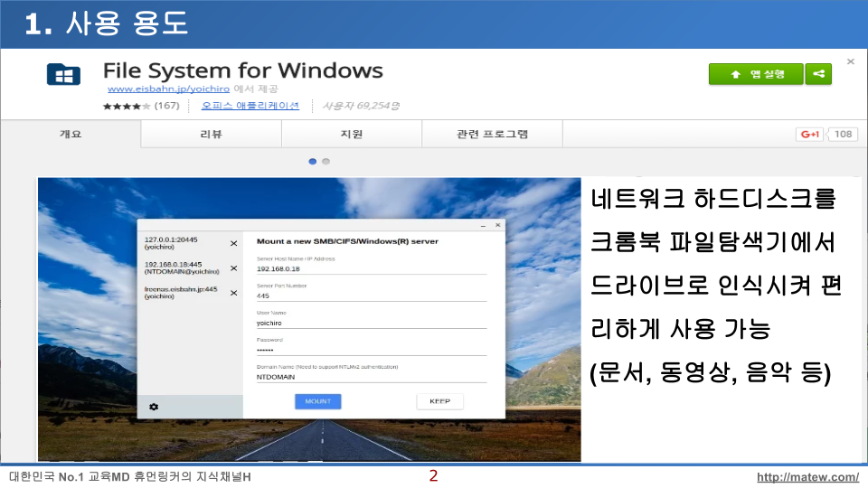Launch the app with the green 앱 실행 button
The height and width of the screenshot is (488, 868).
pyautogui.click(x=756, y=74)
